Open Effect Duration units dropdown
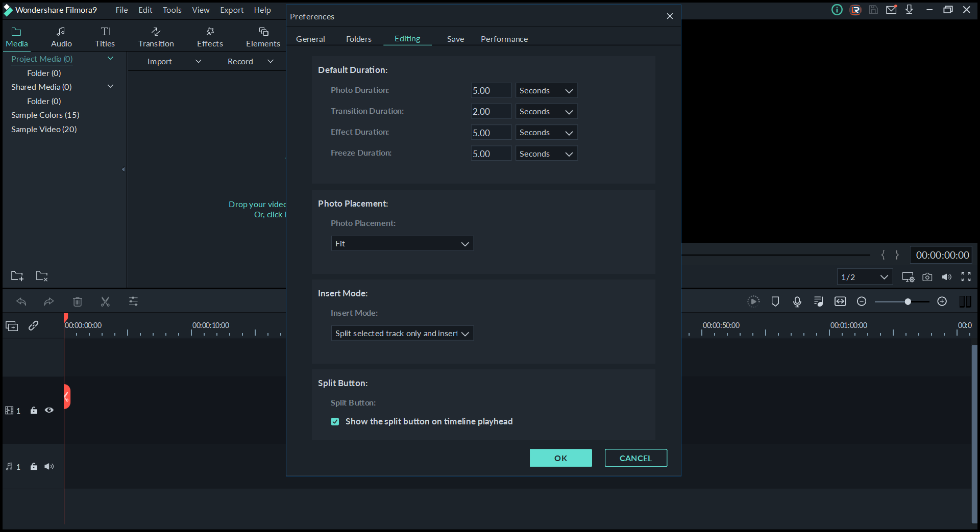This screenshot has width=980, height=532. click(546, 133)
